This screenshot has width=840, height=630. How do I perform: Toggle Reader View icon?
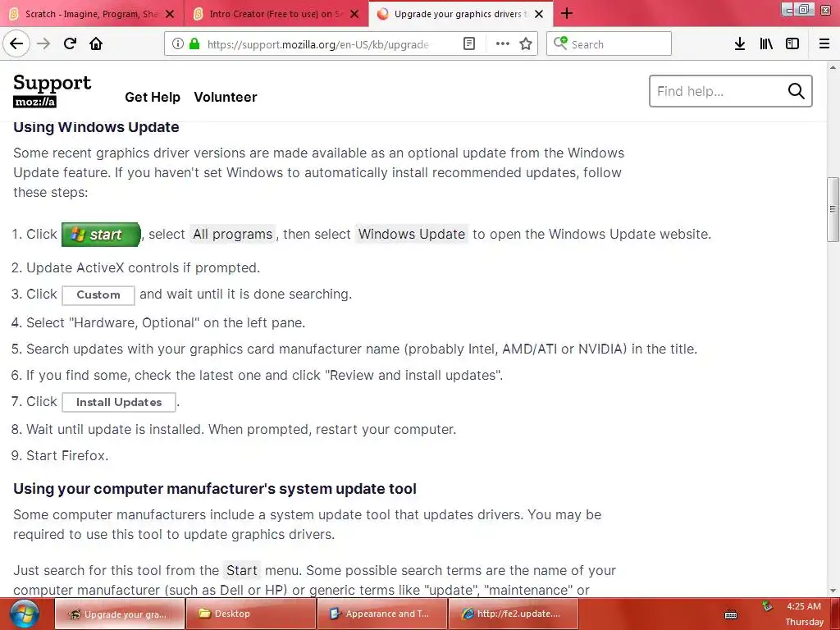coord(468,44)
